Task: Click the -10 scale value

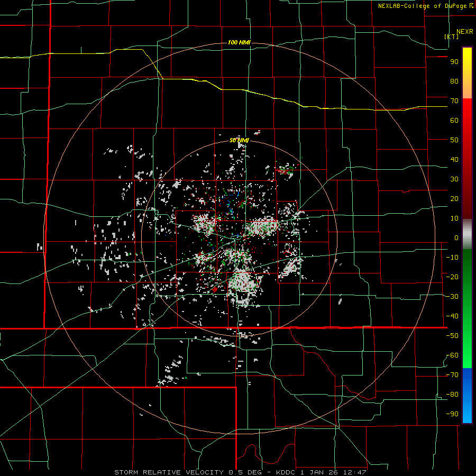Action: click(452, 258)
